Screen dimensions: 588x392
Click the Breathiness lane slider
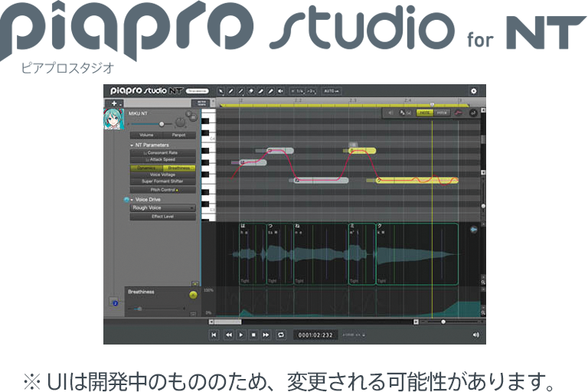[x=139, y=309]
